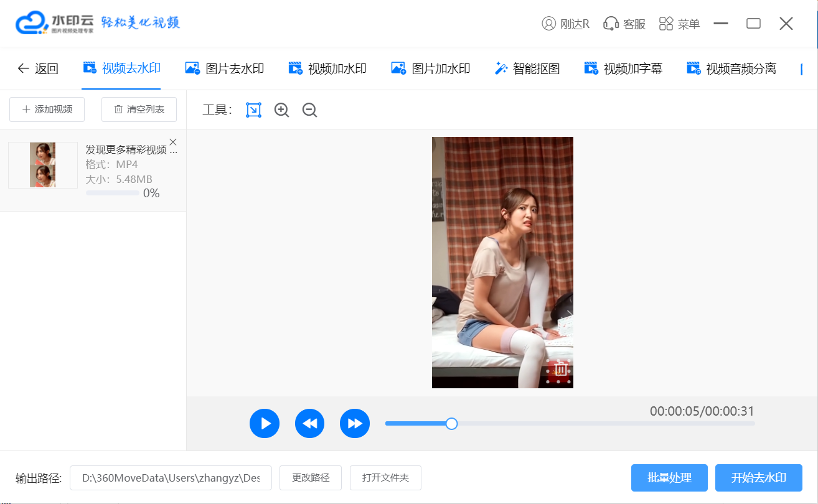Click the 返回 back arrow

point(37,68)
